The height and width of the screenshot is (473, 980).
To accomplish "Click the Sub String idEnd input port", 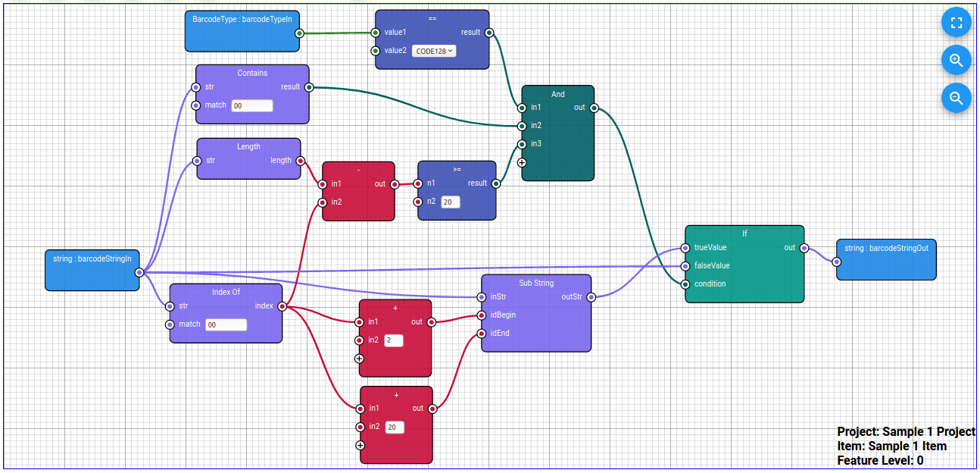I will pyautogui.click(x=482, y=334).
